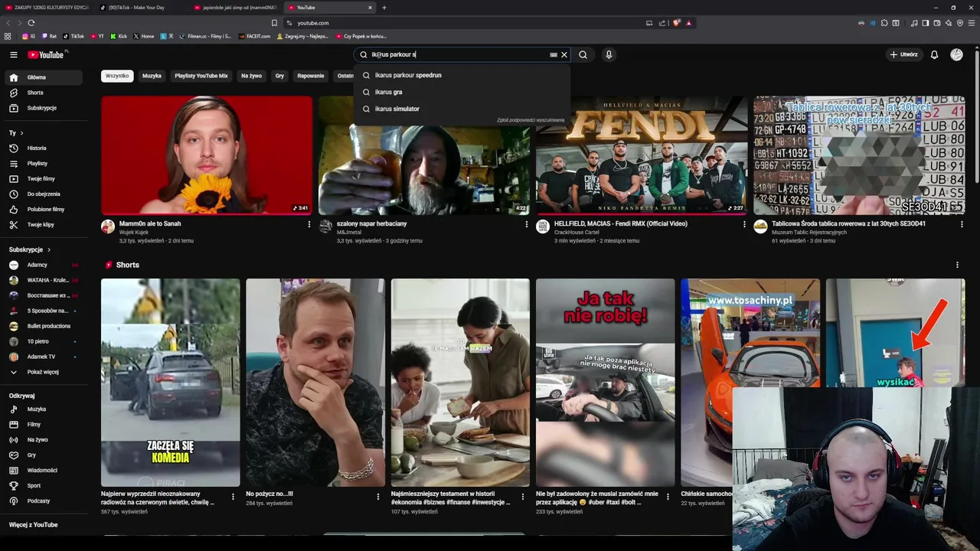The image size is (980, 551).
Task: Open Playlisty in the sidebar
Action: coord(44,163)
